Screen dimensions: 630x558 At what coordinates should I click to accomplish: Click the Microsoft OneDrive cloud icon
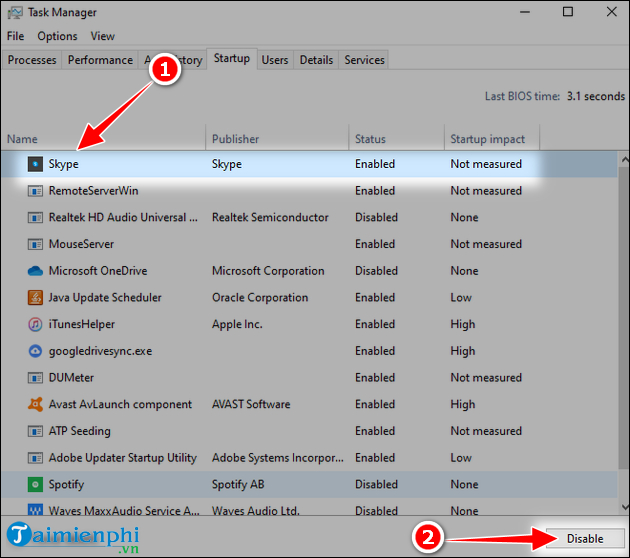click(35, 271)
